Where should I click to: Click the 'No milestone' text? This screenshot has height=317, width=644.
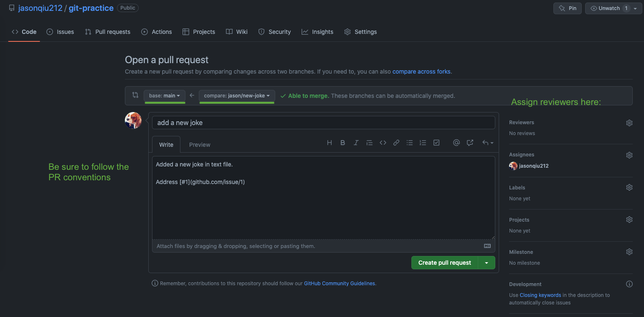(525, 263)
